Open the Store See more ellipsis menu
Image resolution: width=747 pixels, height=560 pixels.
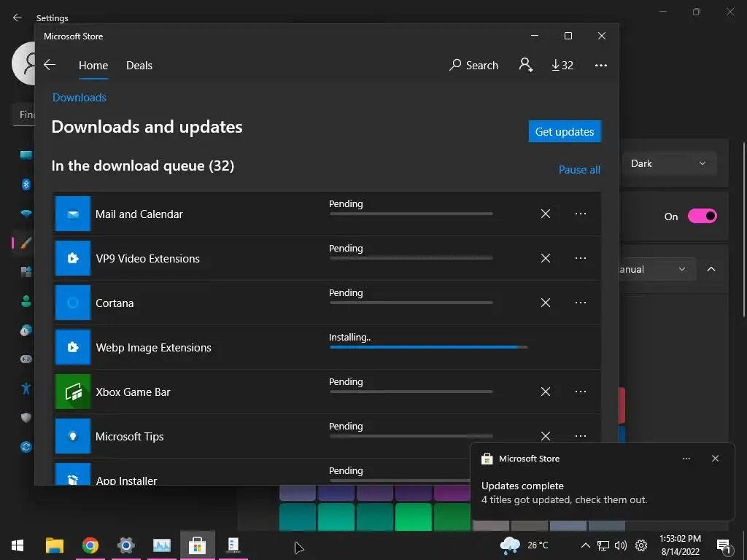(601, 65)
